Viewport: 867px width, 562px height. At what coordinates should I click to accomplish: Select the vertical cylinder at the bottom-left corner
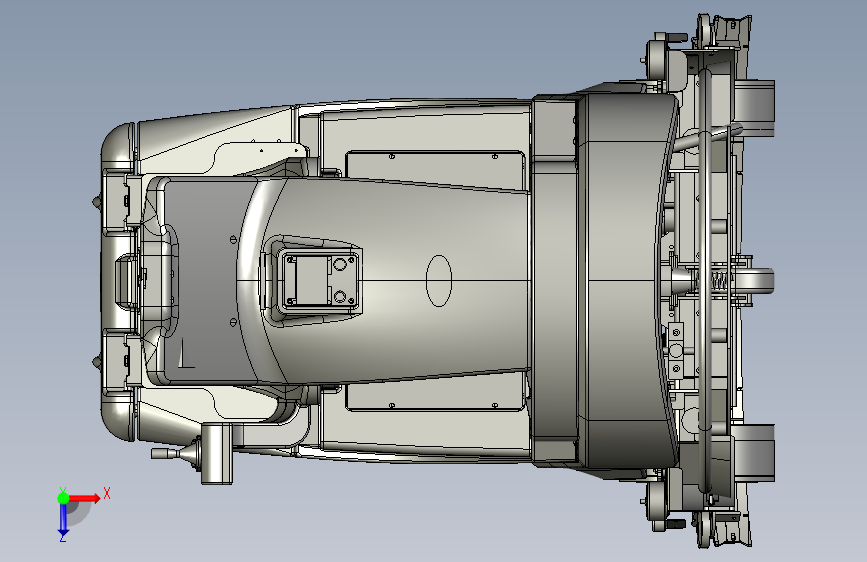coord(216,454)
